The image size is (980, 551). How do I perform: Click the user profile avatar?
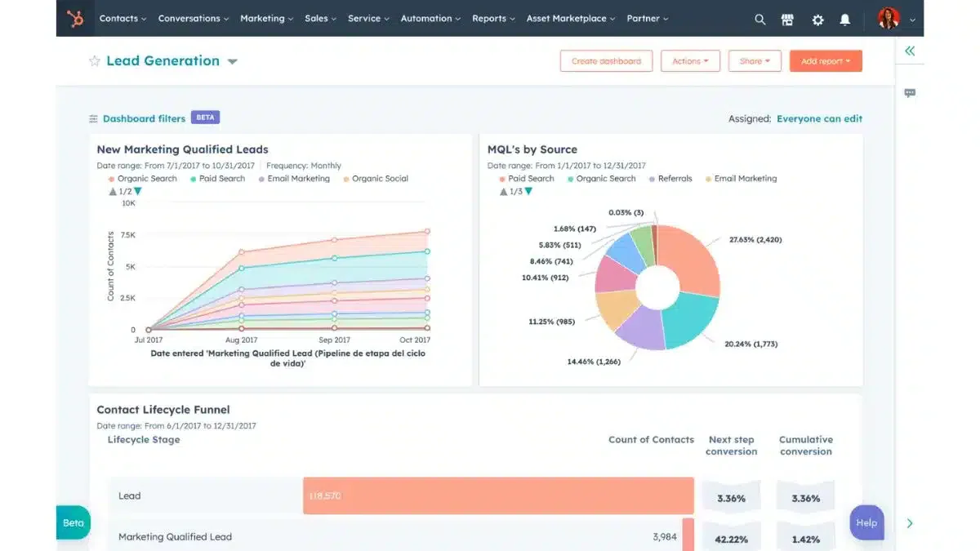(x=889, y=18)
